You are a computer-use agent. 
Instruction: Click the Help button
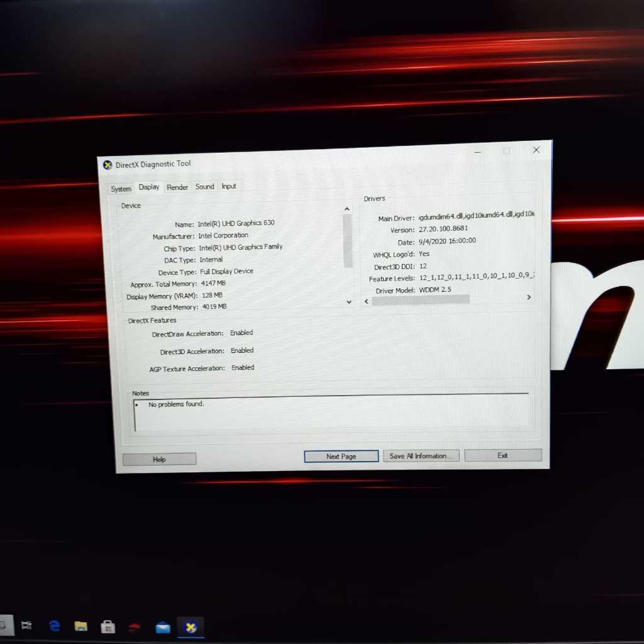(159, 458)
